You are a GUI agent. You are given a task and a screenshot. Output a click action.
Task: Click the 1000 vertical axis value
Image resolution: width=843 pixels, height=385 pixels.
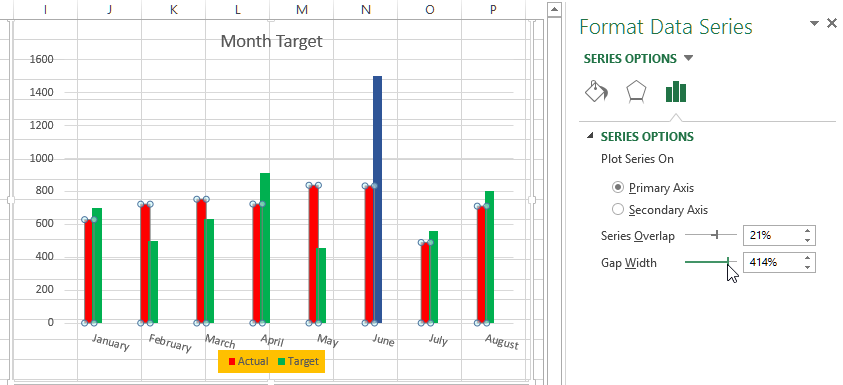coord(42,158)
